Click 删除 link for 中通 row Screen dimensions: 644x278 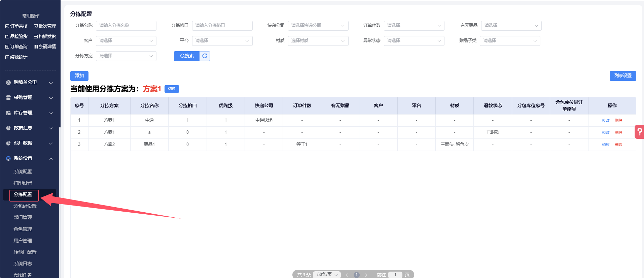pyautogui.click(x=618, y=120)
